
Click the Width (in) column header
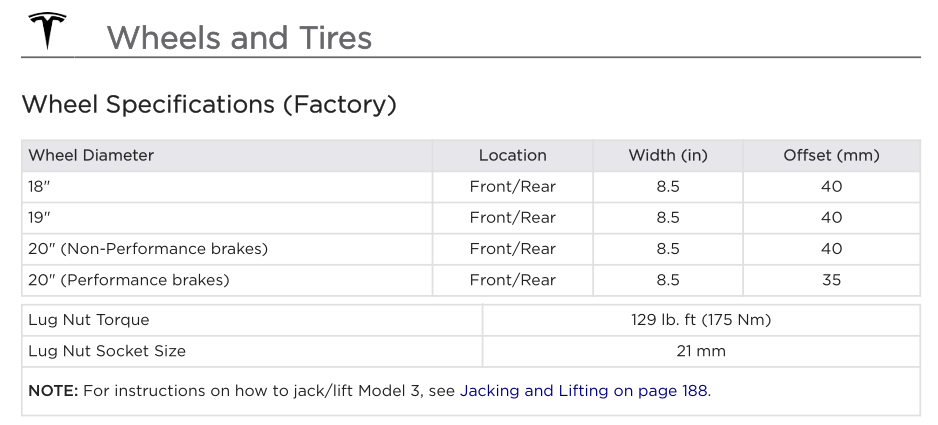tap(668, 156)
